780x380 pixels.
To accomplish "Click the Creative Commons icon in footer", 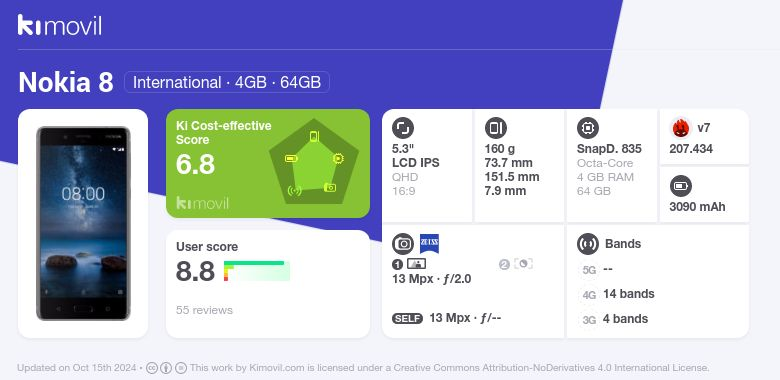I will (152, 368).
